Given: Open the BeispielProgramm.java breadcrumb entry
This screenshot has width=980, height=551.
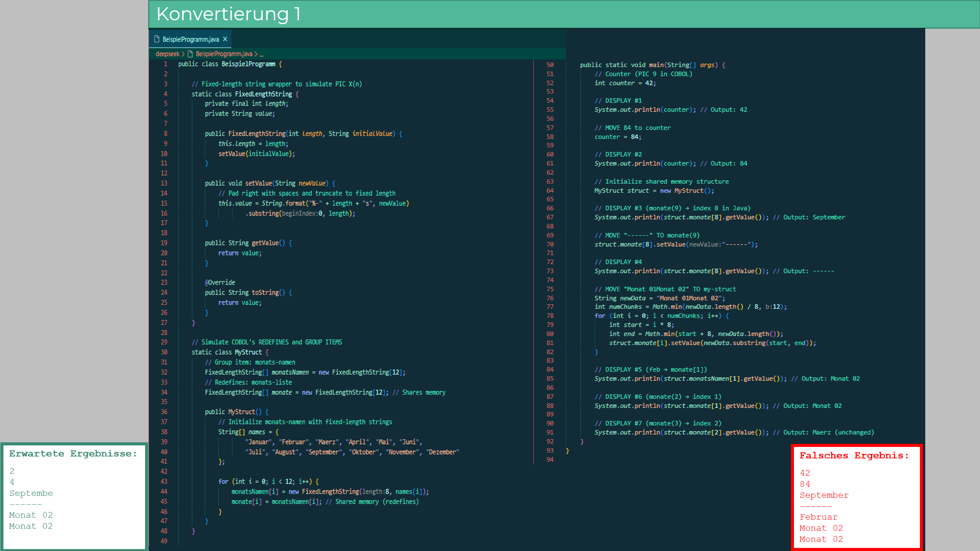Looking at the screenshot, I should click(x=224, y=54).
